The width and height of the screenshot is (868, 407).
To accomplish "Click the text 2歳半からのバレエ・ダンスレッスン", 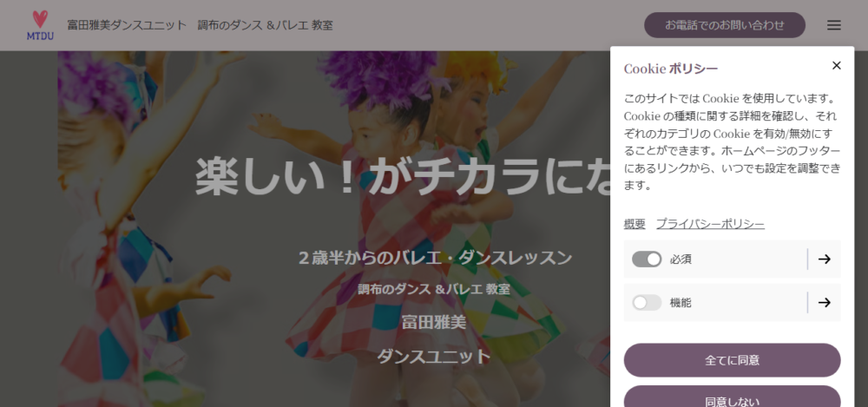I will pyautogui.click(x=435, y=258).
